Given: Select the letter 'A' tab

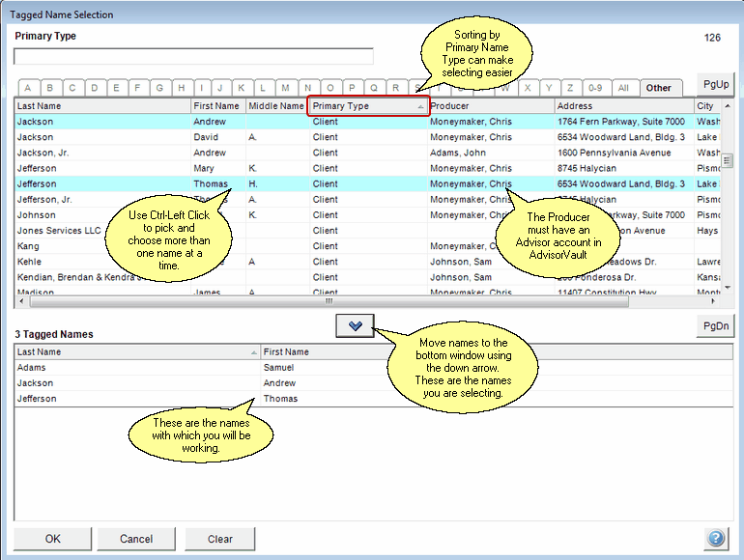Looking at the screenshot, I should [x=28, y=88].
